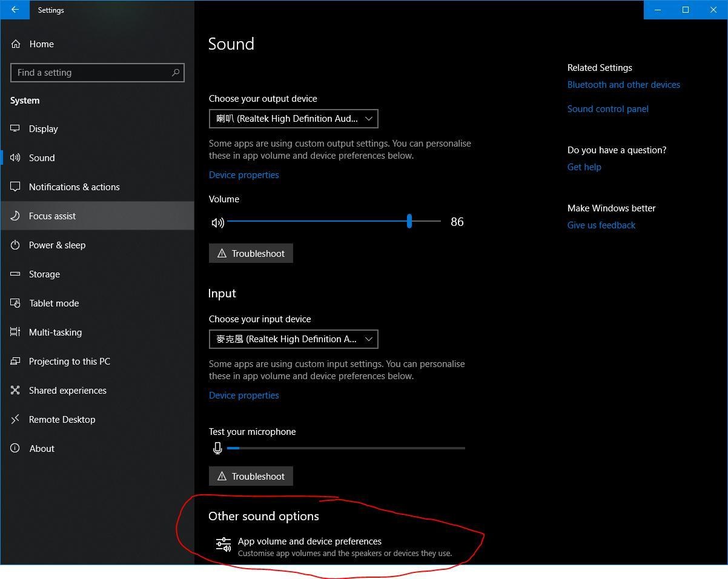Click Troubleshoot button under Volume

click(x=251, y=254)
